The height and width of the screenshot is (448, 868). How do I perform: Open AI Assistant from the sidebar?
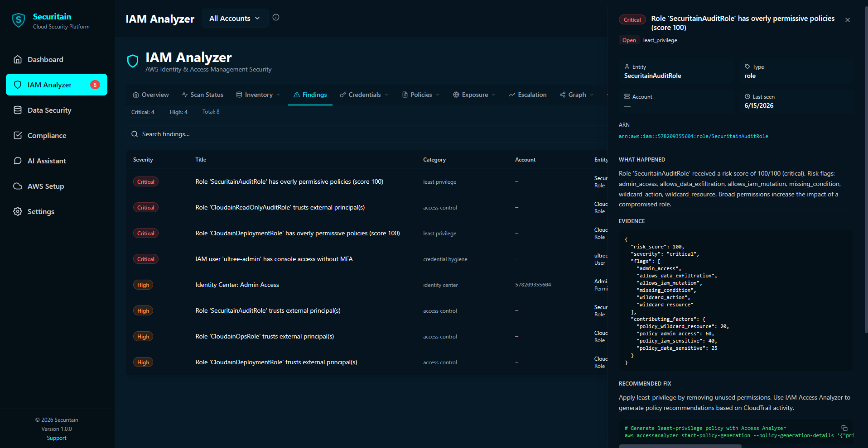(x=57, y=161)
